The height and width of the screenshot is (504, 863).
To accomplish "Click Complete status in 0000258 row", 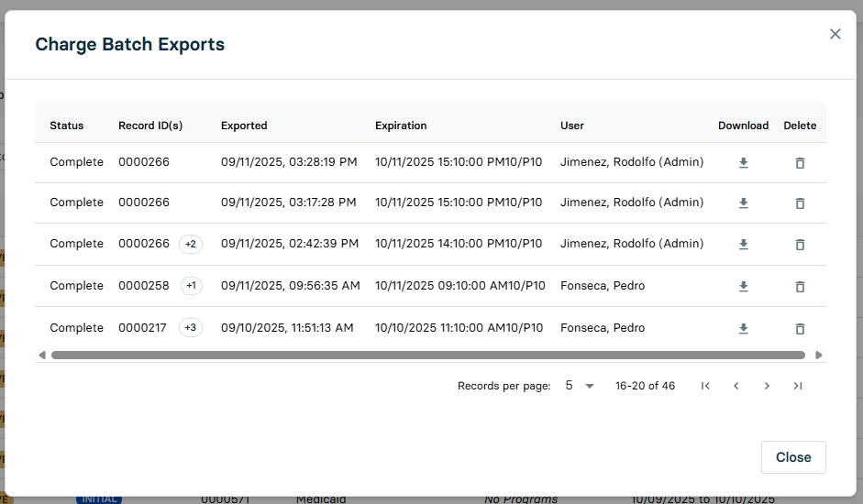I will click(76, 286).
